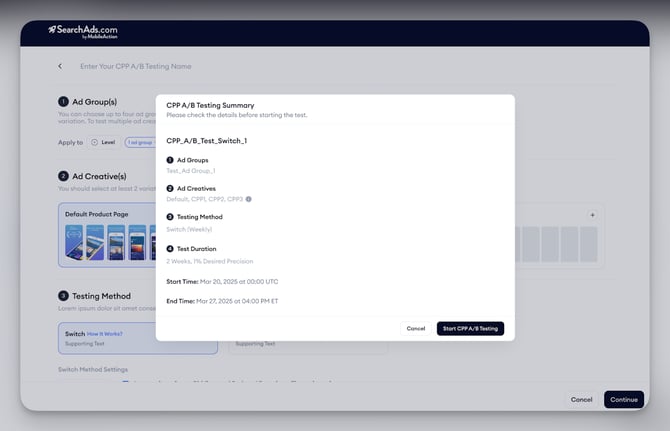Open the How It Works? link
670x431 pixels.
point(104,333)
